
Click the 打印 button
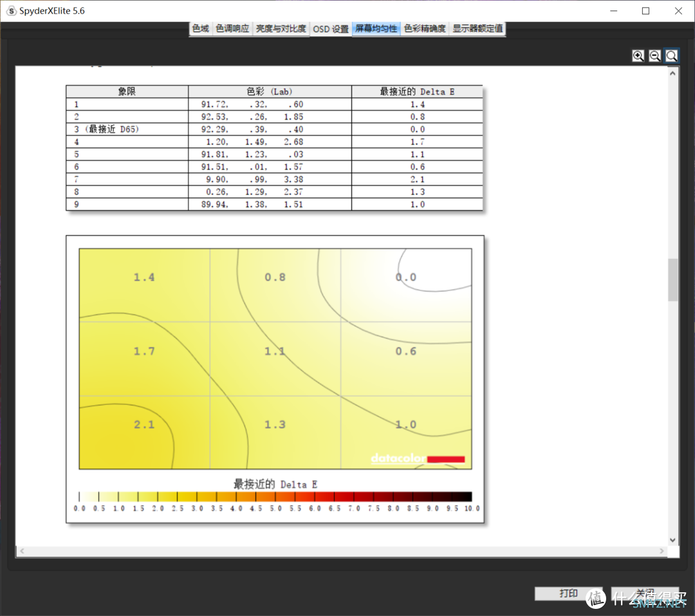[x=568, y=593]
